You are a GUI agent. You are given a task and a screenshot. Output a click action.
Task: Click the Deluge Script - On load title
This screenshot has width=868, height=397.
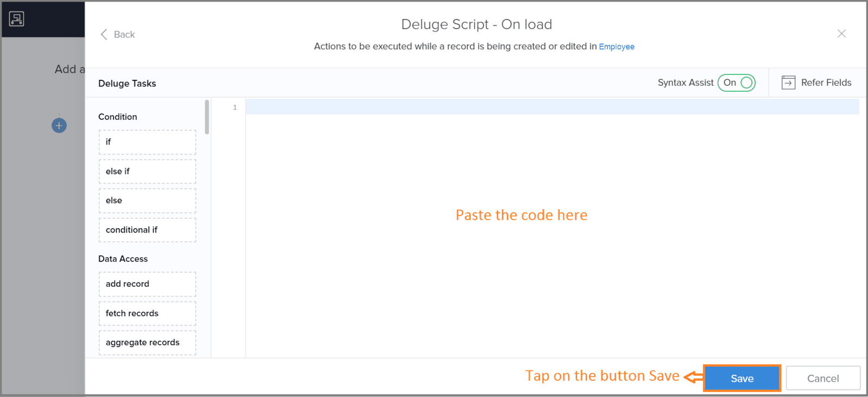[x=476, y=24]
